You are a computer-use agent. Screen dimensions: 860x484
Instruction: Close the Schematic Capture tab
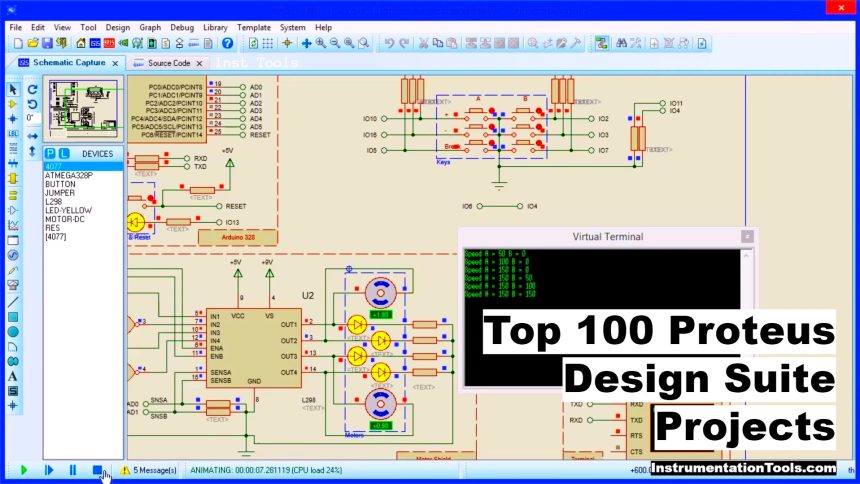(115, 64)
